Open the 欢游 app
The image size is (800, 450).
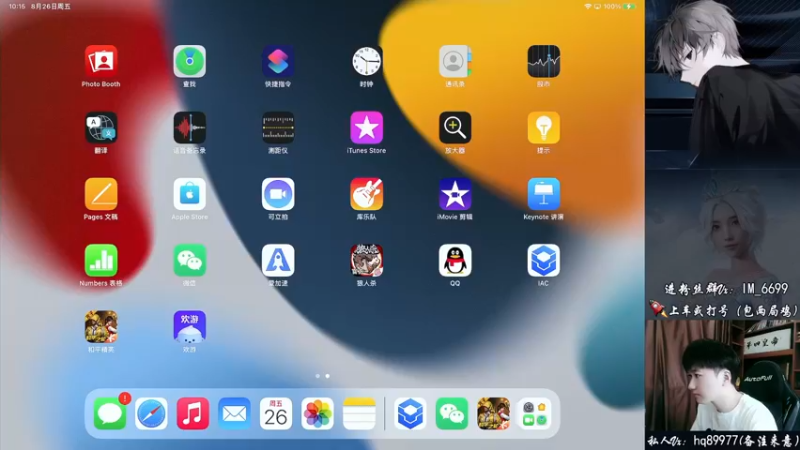pyautogui.click(x=189, y=327)
